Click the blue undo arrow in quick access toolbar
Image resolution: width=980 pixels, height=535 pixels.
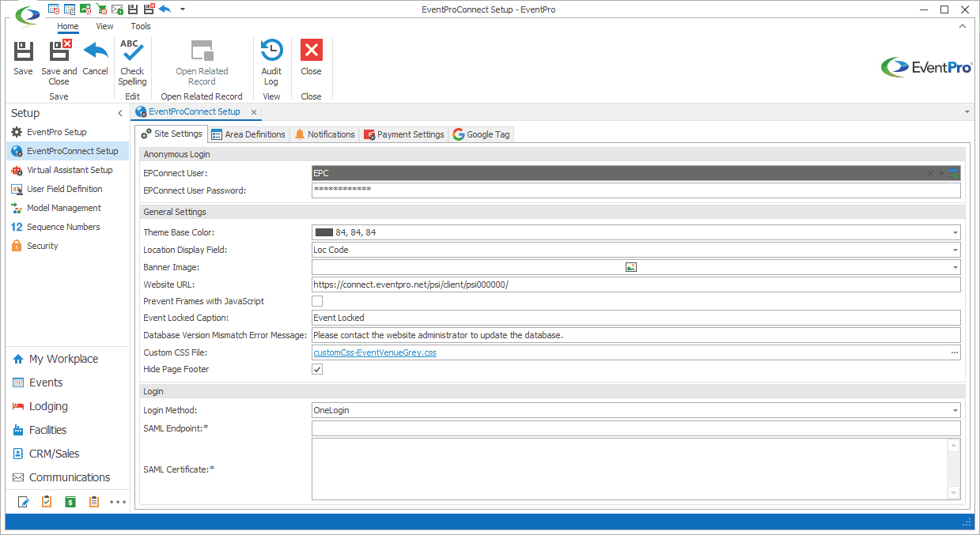click(x=165, y=9)
